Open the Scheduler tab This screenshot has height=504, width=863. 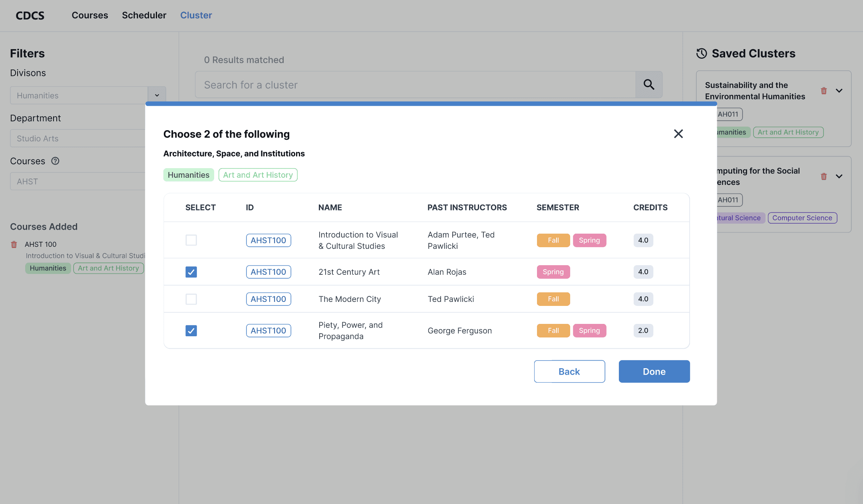pyautogui.click(x=144, y=15)
